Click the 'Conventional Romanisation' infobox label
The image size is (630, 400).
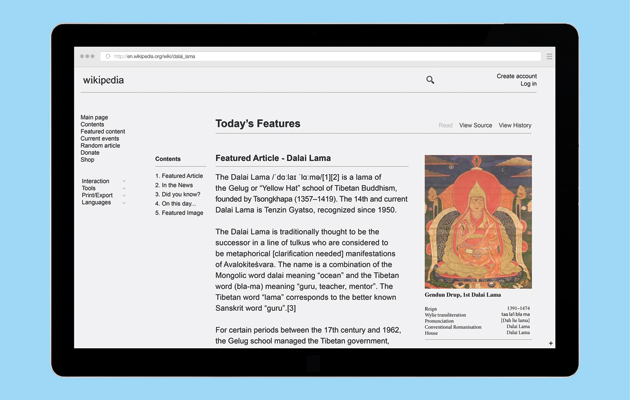[x=453, y=327]
